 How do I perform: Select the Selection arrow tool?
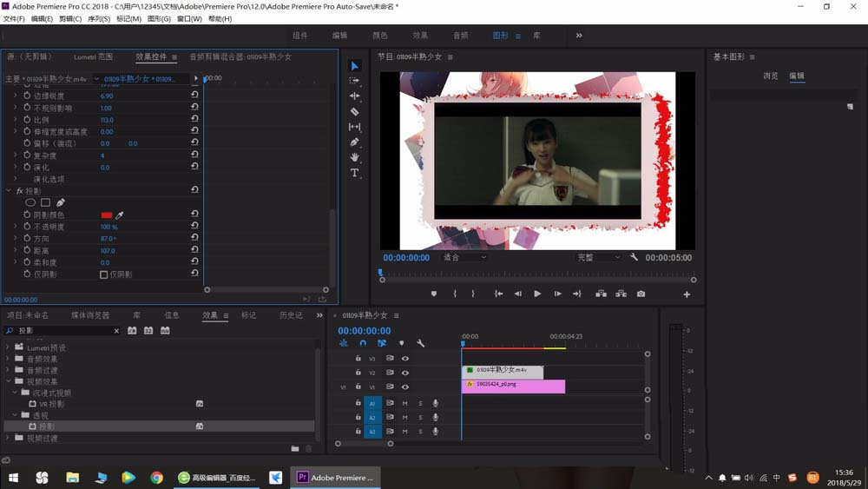(354, 66)
